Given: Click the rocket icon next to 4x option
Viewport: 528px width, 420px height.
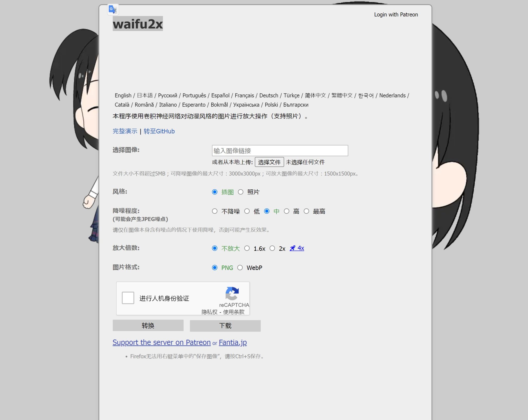Looking at the screenshot, I should point(292,248).
